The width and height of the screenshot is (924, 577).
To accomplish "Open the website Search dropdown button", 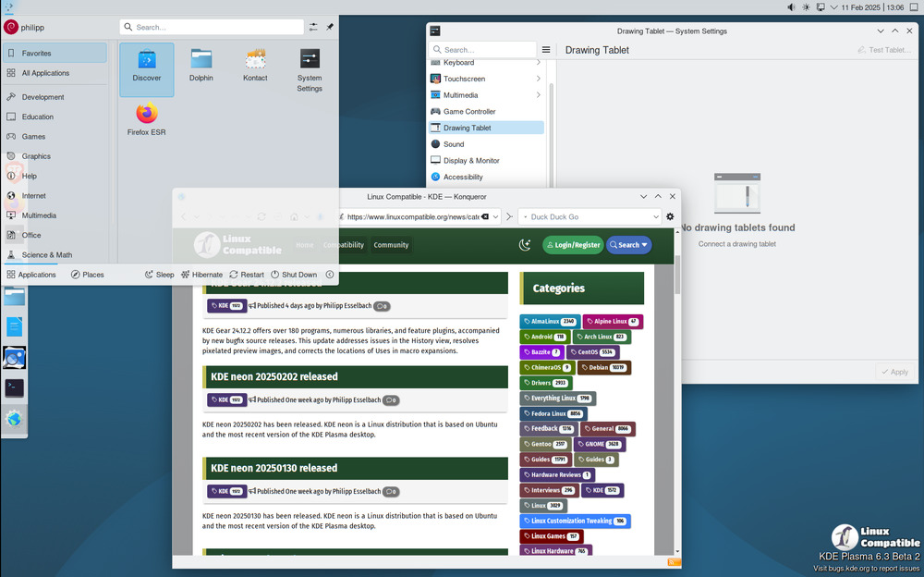I will (628, 245).
